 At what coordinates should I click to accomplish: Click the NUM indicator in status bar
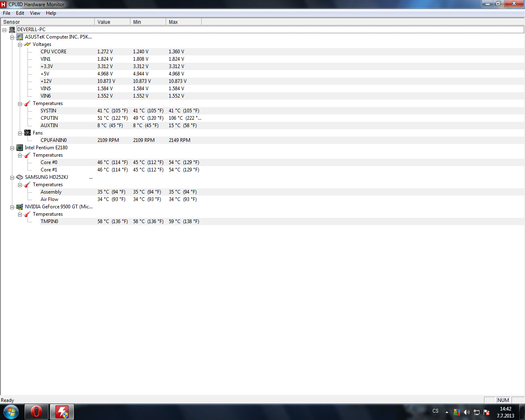503,400
